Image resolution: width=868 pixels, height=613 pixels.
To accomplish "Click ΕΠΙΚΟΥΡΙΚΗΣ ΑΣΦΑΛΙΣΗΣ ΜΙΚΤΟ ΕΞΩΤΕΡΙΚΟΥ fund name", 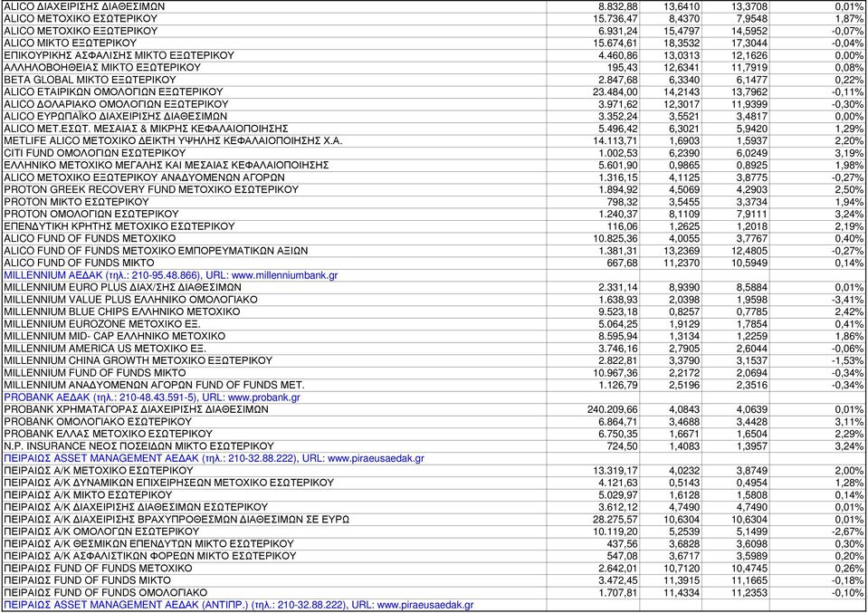I will tap(119, 55).
